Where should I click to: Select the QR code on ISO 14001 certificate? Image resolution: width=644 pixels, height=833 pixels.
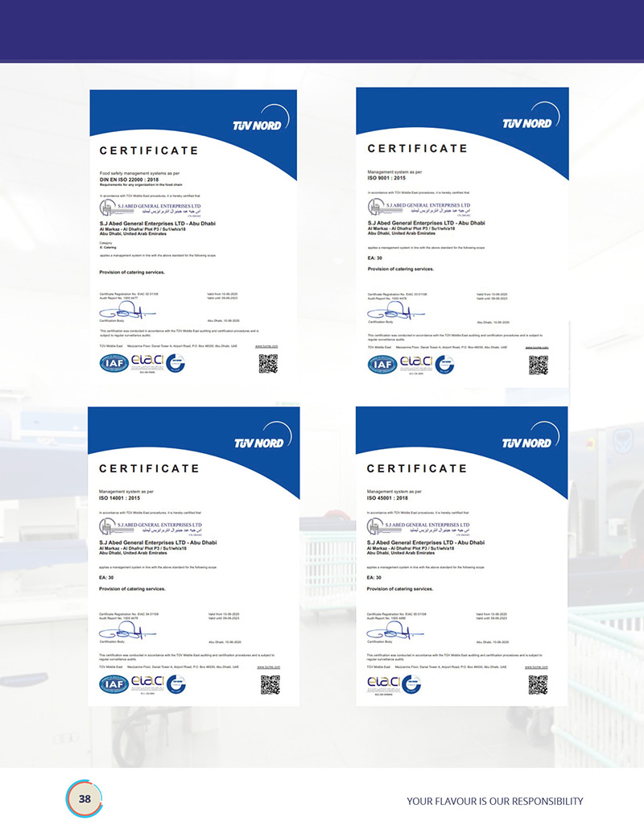click(x=270, y=684)
